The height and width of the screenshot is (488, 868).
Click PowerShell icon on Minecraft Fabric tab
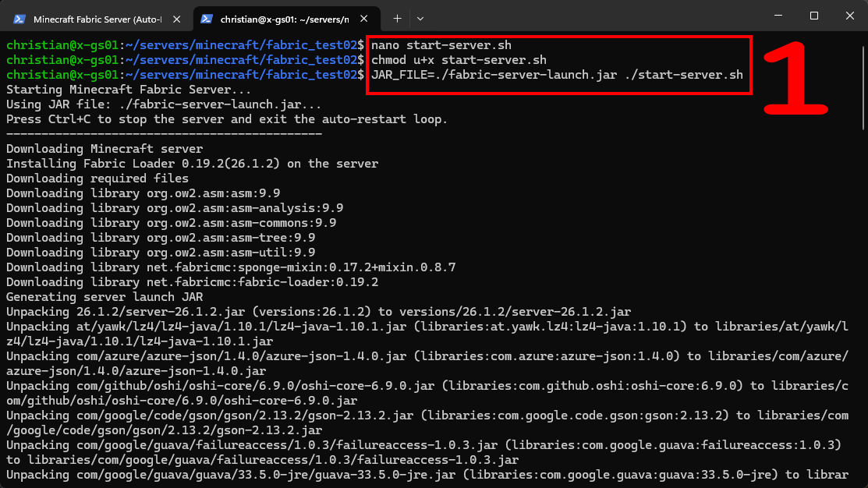tap(19, 19)
